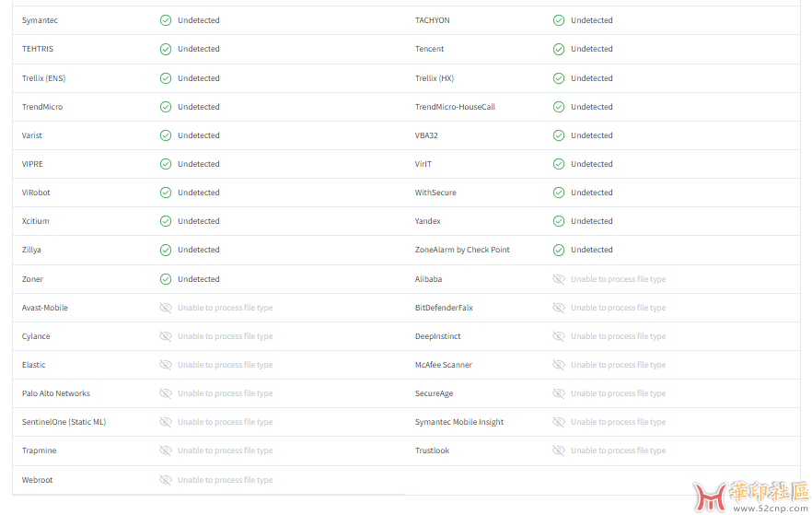Click the green check icon for Zoner
This screenshot has height=515, width=812.
coord(165,279)
